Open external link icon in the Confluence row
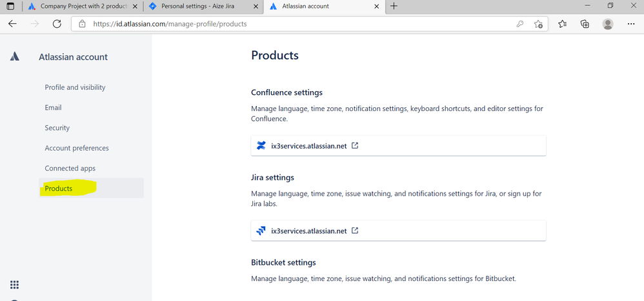Screen dimensions: 644x301 point(356,145)
